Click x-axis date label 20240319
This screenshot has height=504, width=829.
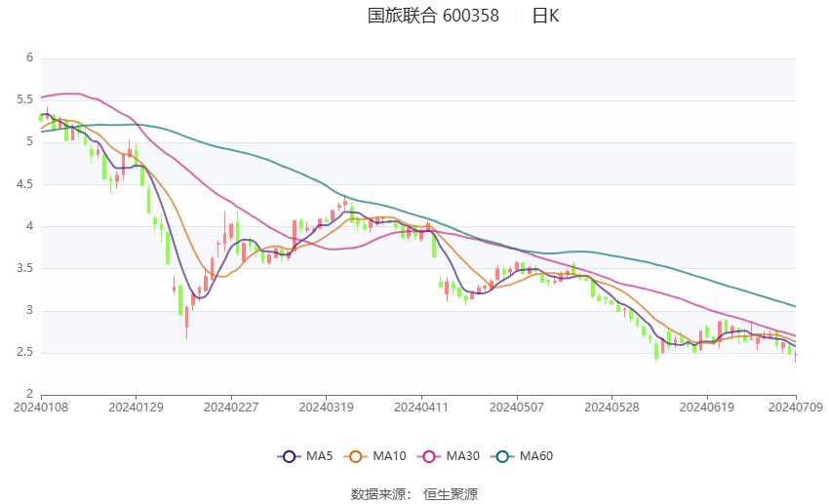[x=326, y=407]
